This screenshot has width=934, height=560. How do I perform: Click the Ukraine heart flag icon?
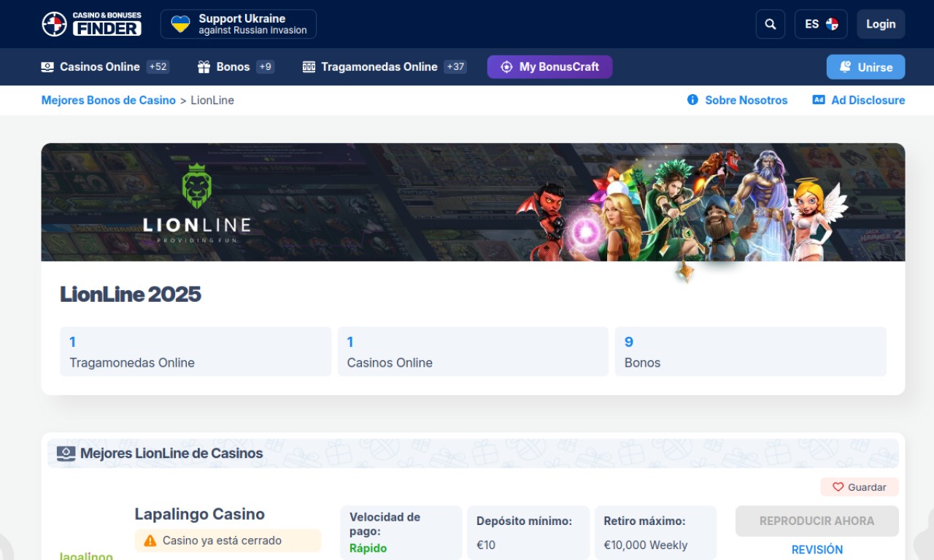click(x=180, y=24)
